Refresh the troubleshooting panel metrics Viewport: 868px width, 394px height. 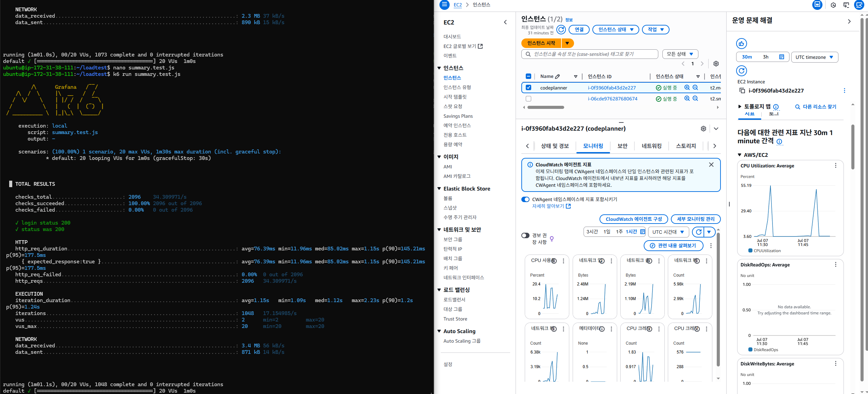coord(741,71)
